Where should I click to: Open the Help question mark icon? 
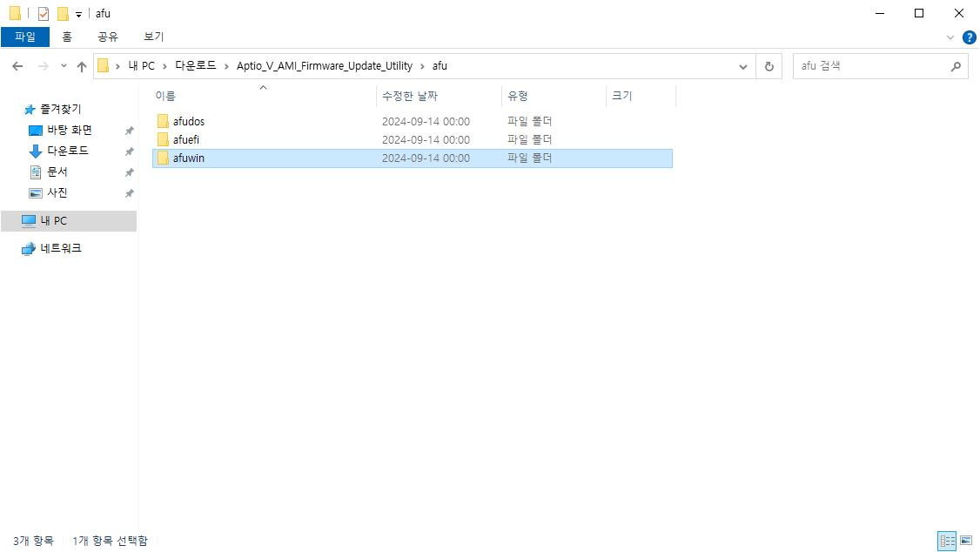pyautogui.click(x=969, y=37)
